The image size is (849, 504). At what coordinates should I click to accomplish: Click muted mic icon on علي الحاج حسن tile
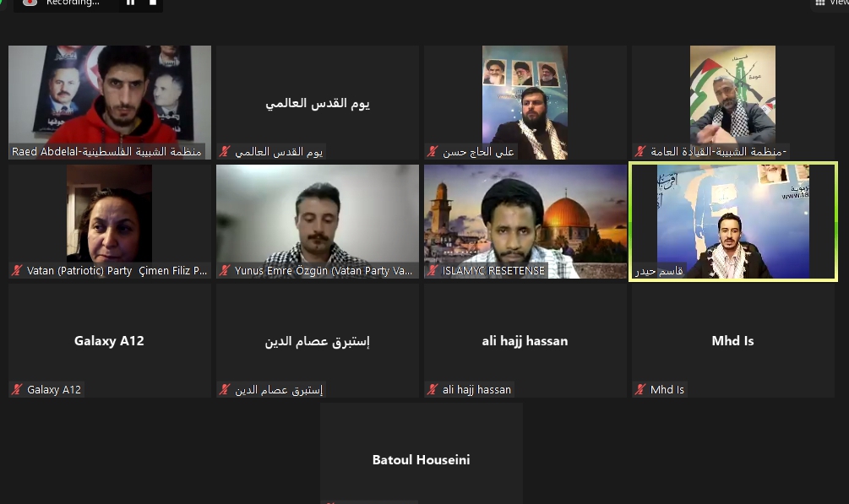[433, 152]
